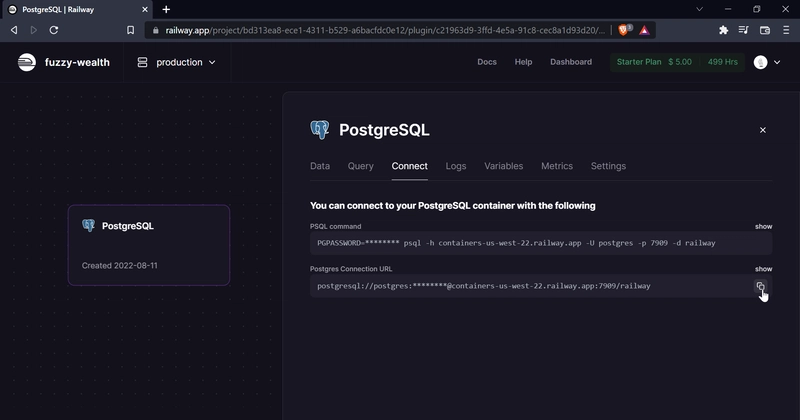Click the Starter Plan usage badge
The image size is (800, 420).
pyautogui.click(x=678, y=62)
